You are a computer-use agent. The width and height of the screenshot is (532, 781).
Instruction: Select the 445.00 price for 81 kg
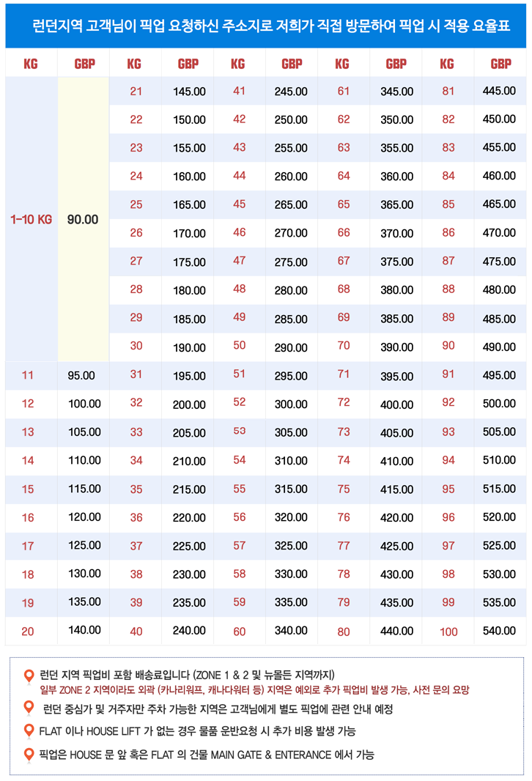click(x=499, y=91)
